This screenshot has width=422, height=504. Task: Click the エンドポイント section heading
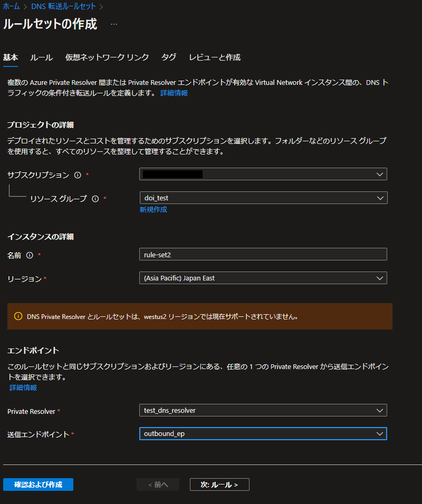[x=33, y=351]
